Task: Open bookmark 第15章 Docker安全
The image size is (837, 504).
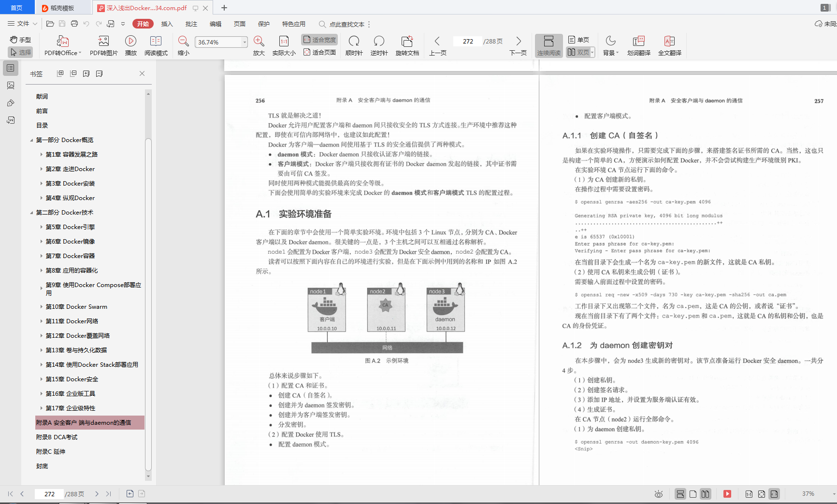Action: tap(72, 379)
